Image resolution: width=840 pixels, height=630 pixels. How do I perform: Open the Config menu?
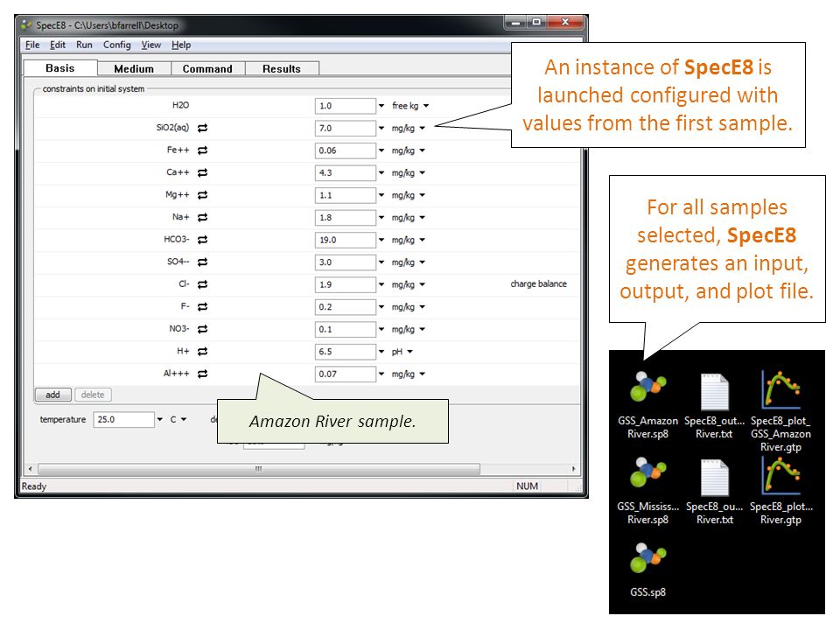click(x=116, y=45)
